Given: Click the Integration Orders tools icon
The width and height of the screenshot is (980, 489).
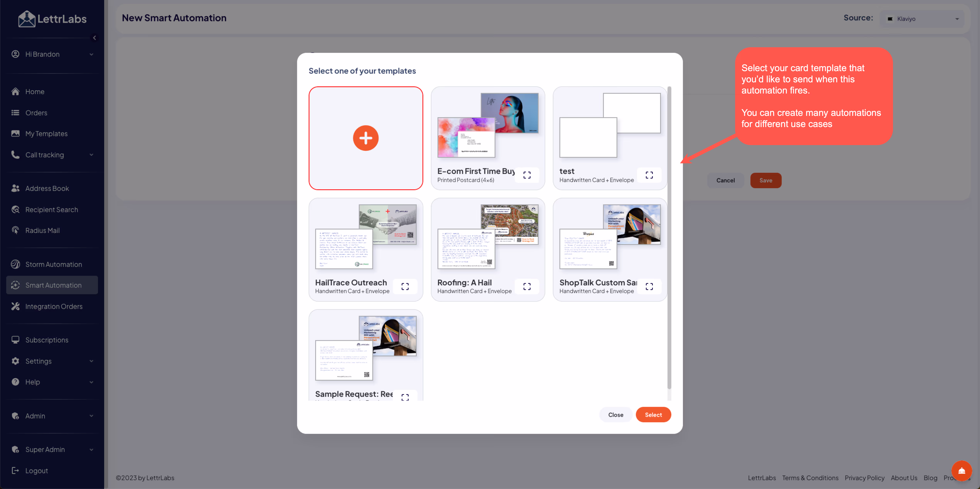Looking at the screenshot, I should click(15, 306).
